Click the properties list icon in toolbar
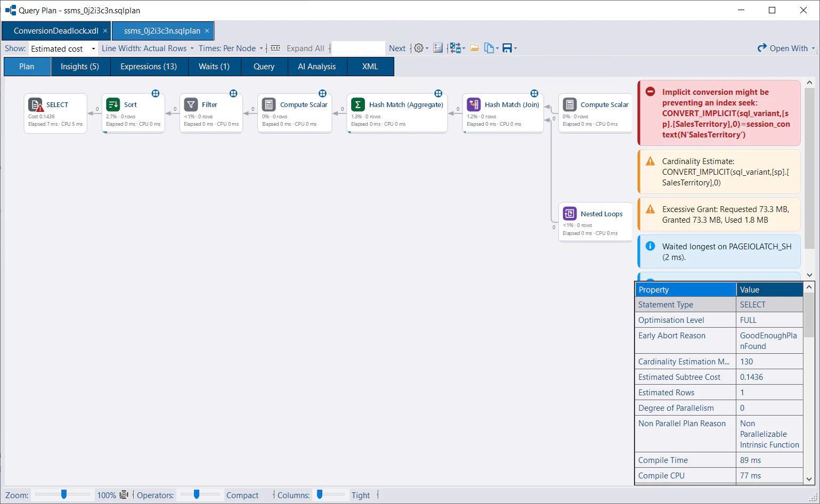The width and height of the screenshot is (820, 504). click(x=438, y=48)
